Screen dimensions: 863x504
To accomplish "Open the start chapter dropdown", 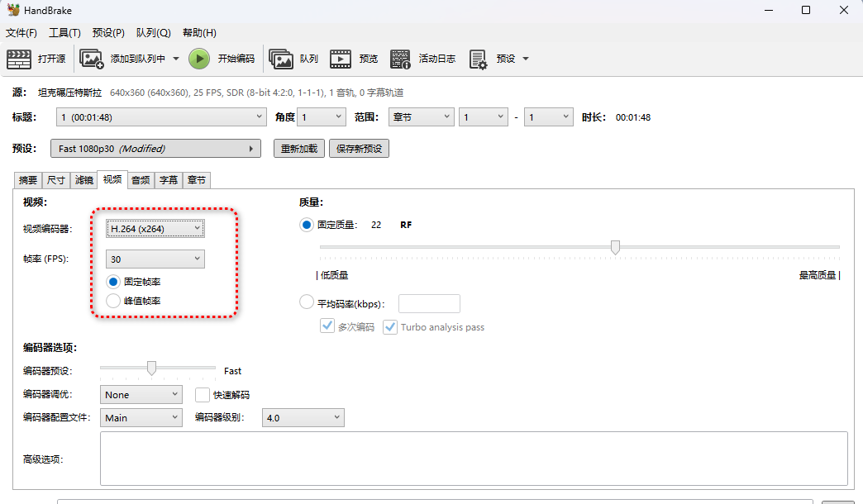I will pos(484,117).
